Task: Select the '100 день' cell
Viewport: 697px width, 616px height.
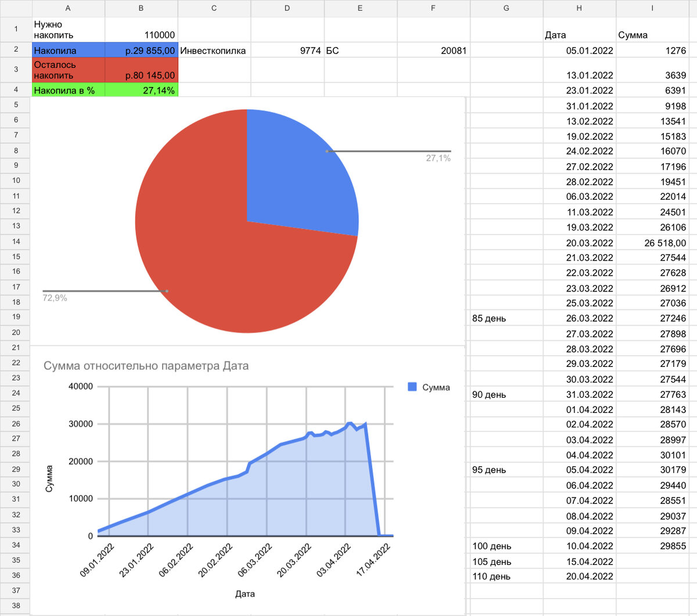Action: point(506,546)
